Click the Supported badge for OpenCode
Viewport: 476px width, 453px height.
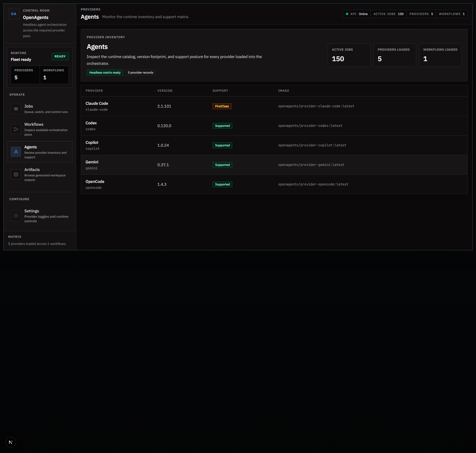click(x=222, y=184)
